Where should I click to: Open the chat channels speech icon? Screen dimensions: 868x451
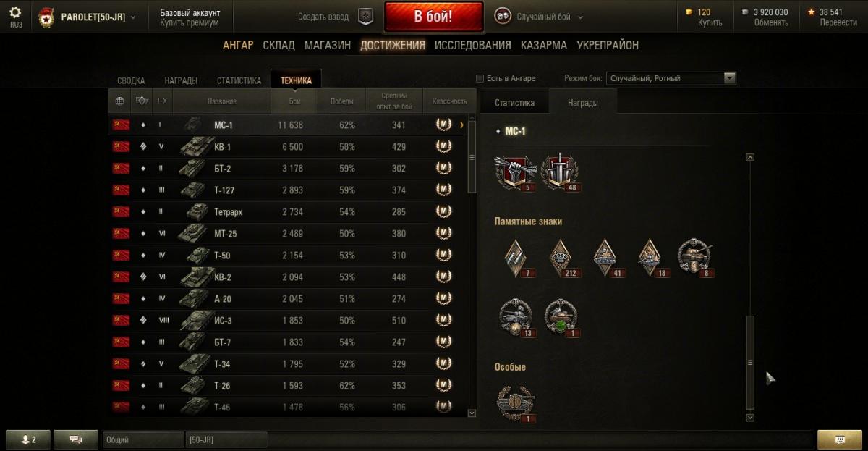(x=76, y=439)
